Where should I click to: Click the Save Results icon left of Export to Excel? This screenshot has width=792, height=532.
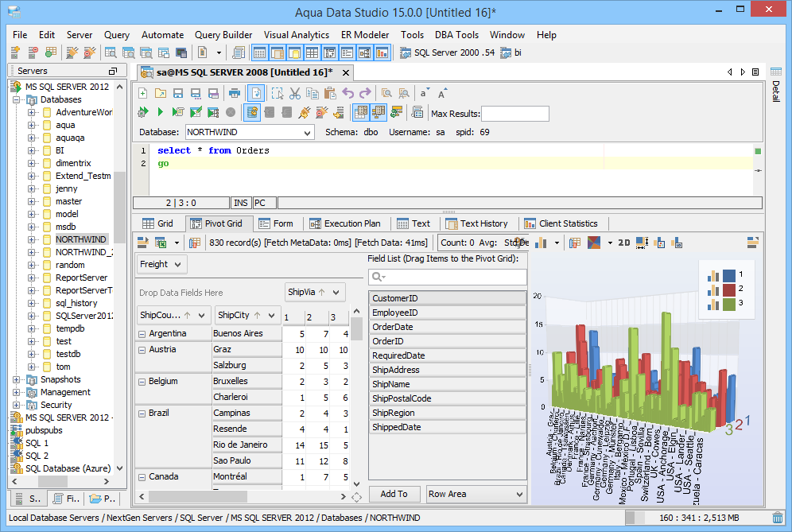coord(143,243)
